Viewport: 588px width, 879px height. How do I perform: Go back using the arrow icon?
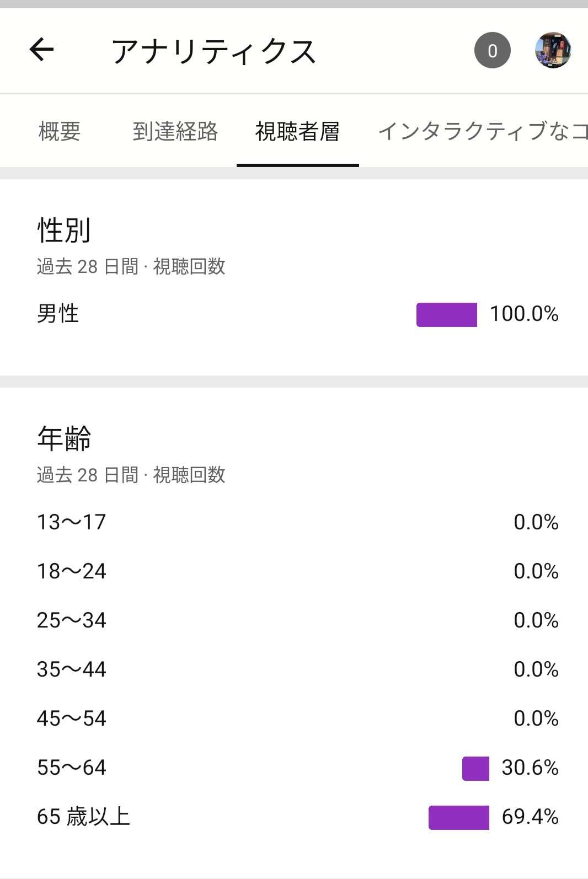tap(41, 50)
